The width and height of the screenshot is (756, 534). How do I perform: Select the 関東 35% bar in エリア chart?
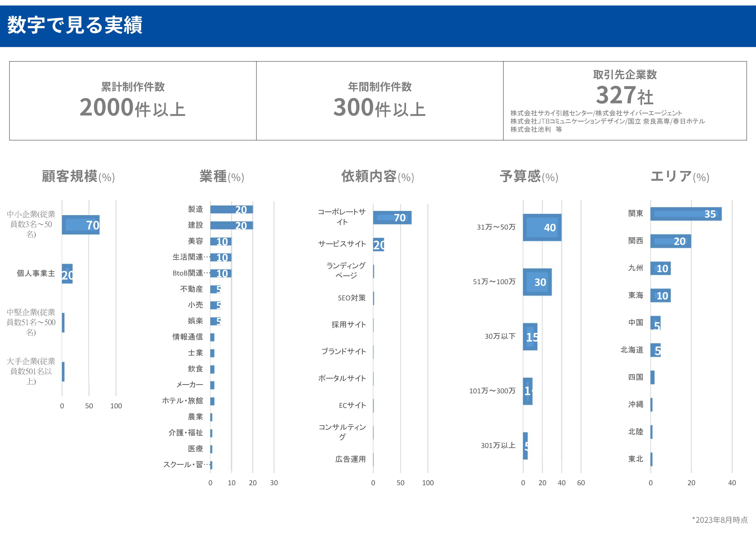(x=687, y=214)
